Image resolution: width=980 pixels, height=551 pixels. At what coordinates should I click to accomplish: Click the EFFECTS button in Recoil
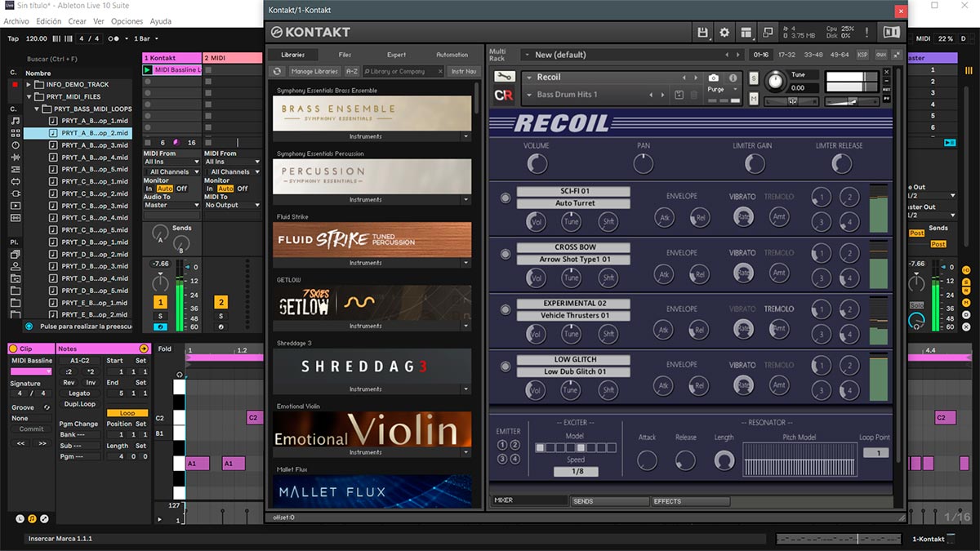pyautogui.click(x=690, y=501)
